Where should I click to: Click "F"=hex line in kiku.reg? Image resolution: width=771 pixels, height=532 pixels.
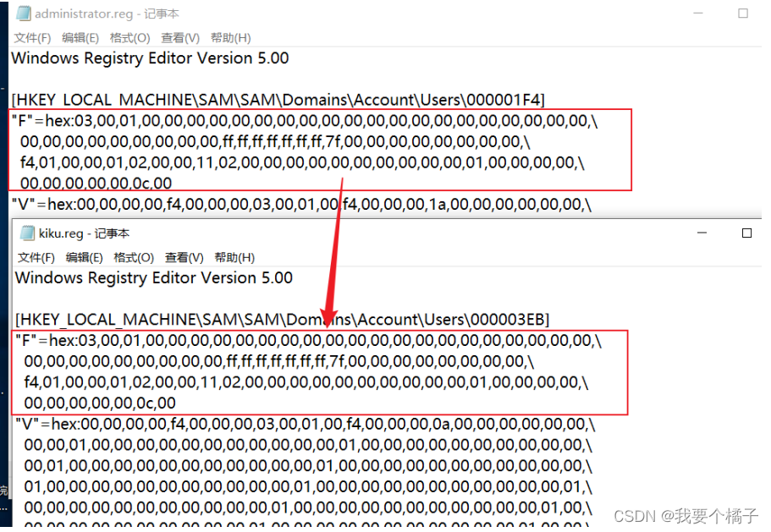coord(308,340)
